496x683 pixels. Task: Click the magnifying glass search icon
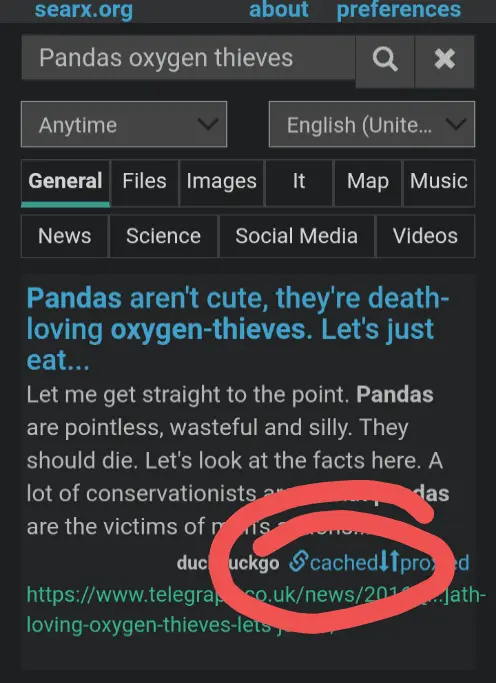coord(385,59)
